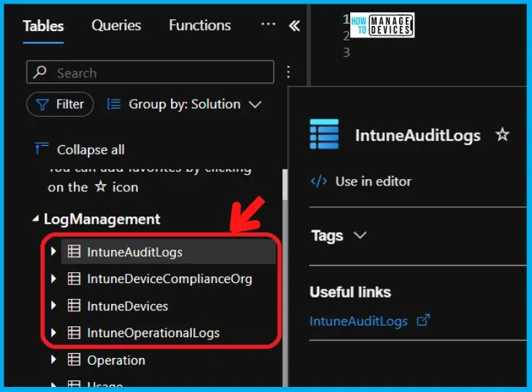
Task: Click external link icon beside IntuneAuditLogs link
Action: coord(423,320)
